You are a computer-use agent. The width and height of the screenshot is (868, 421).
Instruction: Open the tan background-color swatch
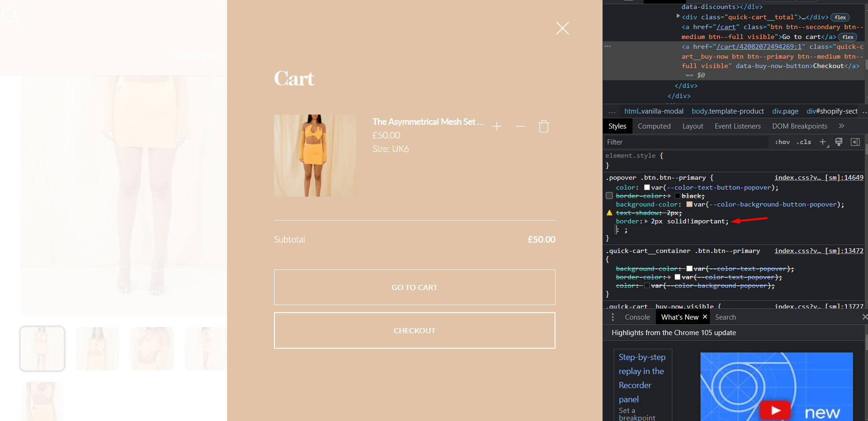point(689,204)
